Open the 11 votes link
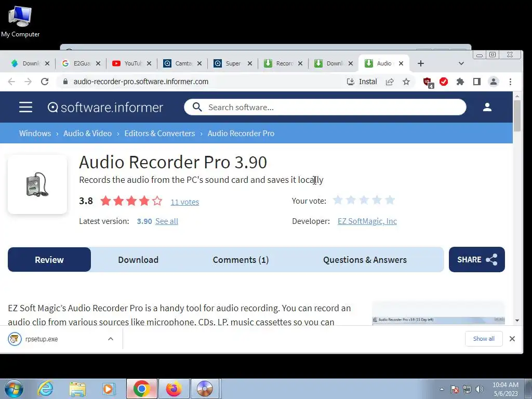The width and height of the screenshot is (532, 399). coord(184,202)
